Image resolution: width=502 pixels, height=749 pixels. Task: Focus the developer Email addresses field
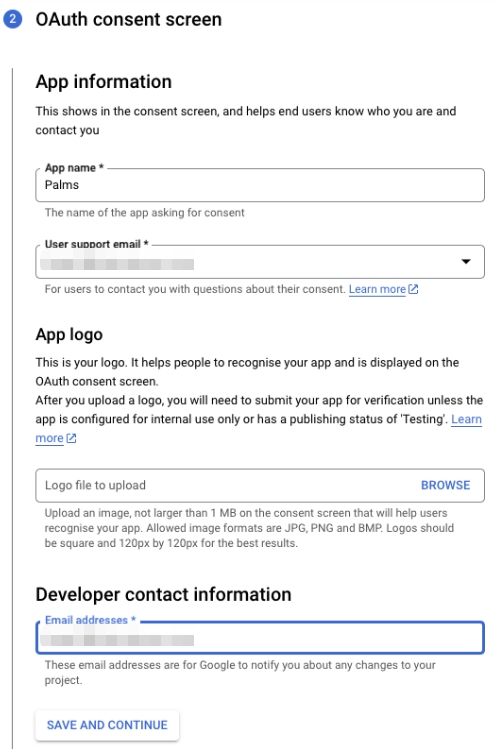pos(260,638)
